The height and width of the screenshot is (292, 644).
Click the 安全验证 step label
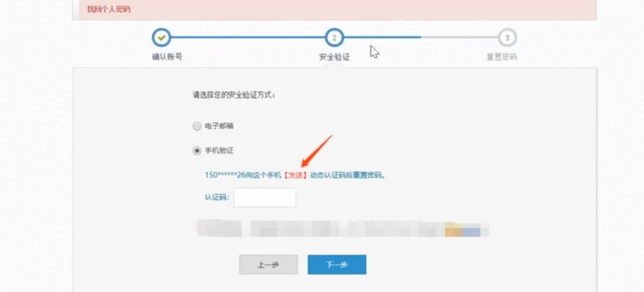334,57
